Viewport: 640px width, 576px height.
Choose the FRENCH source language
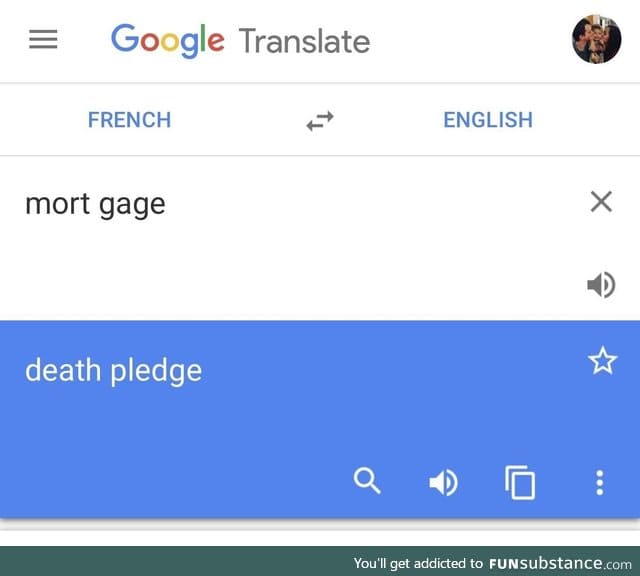pyautogui.click(x=129, y=120)
